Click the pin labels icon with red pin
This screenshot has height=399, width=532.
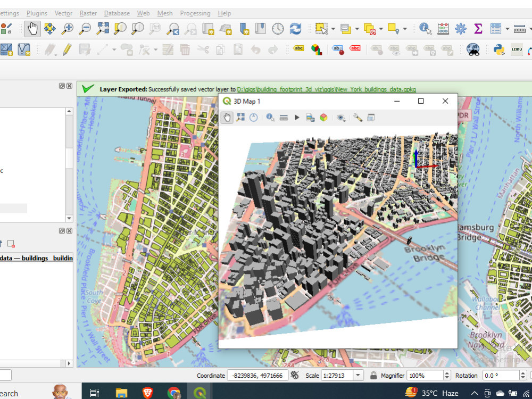(338, 49)
